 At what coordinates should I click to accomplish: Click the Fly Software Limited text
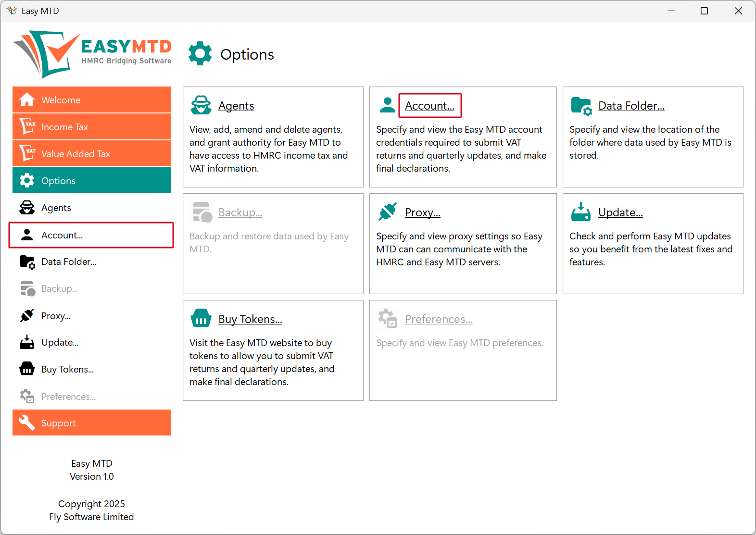click(91, 517)
